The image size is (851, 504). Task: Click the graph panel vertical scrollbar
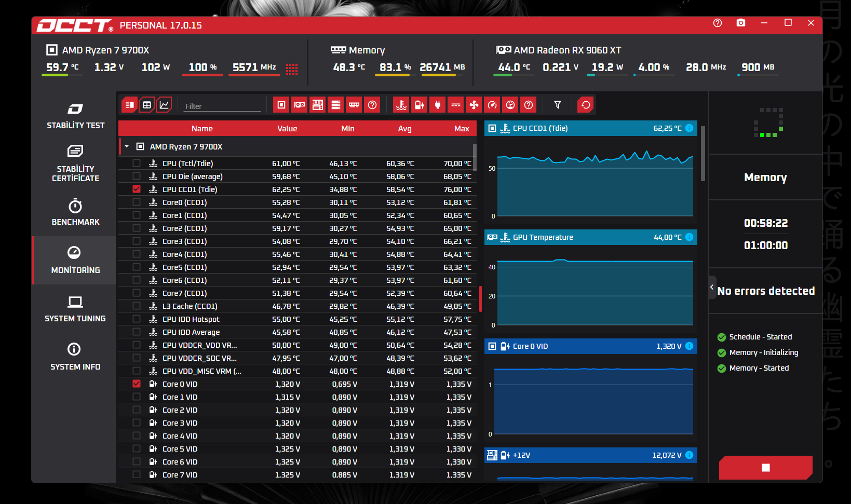pyautogui.click(x=703, y=154)
